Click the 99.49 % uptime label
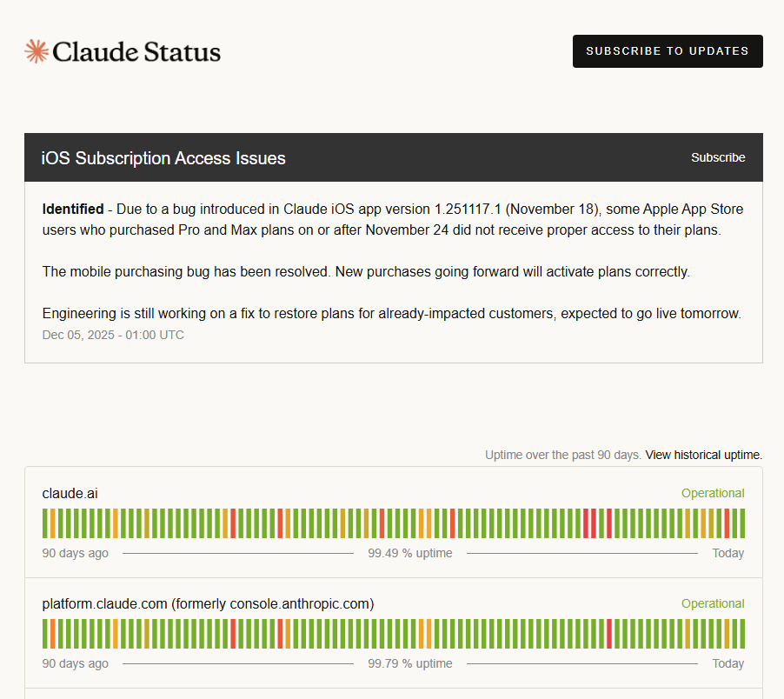Image resolution: width=784 pixels, height=699 pixels. pyautogui.click(x=409, y=553)
